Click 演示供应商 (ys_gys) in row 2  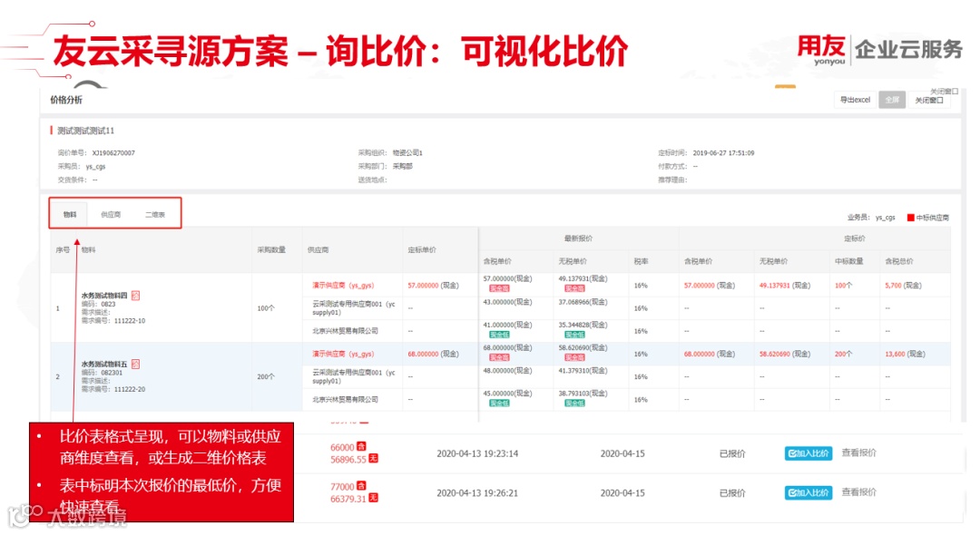[x=343, y=354]
